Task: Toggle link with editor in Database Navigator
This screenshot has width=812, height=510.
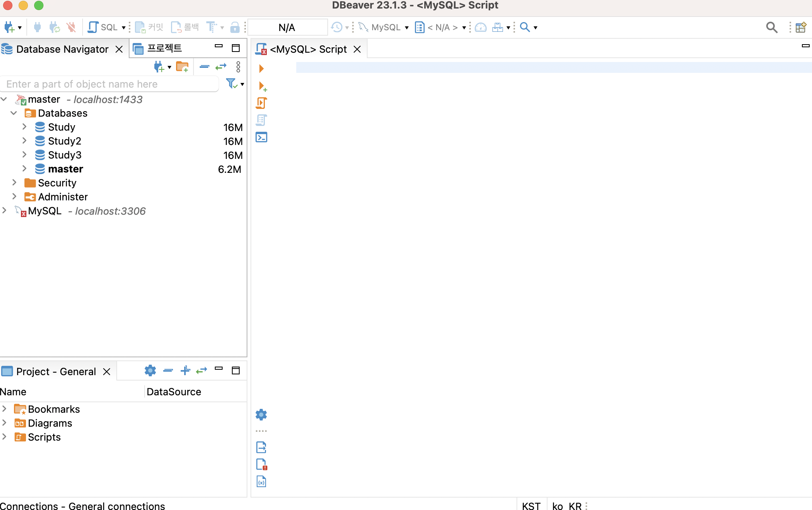Action: [x=221, y=67]
